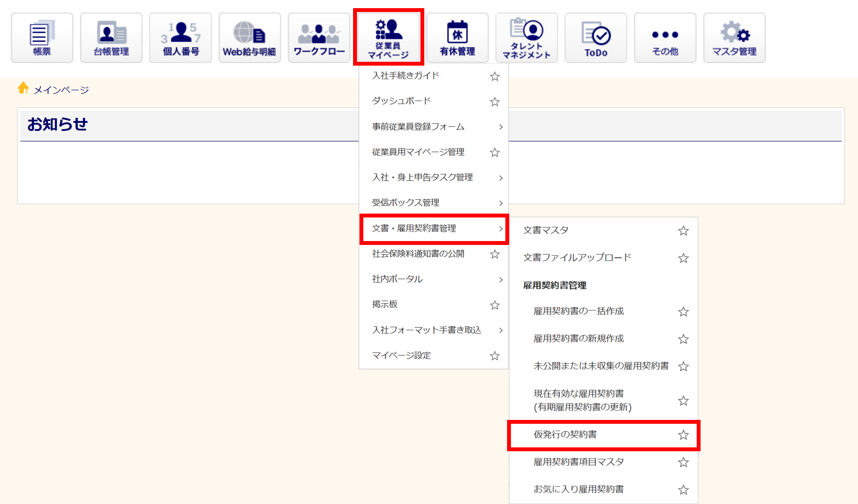Select the Web給与明細 icon

click(x=250, y=38)
